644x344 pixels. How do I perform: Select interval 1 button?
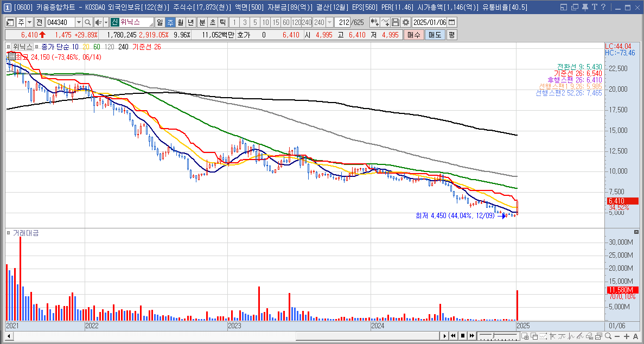234,22
